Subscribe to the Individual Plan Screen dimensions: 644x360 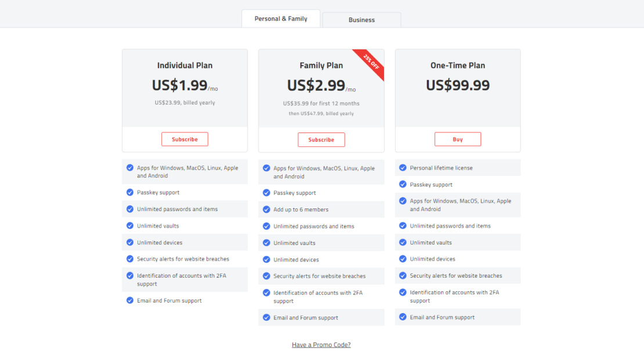click(184, 139)
